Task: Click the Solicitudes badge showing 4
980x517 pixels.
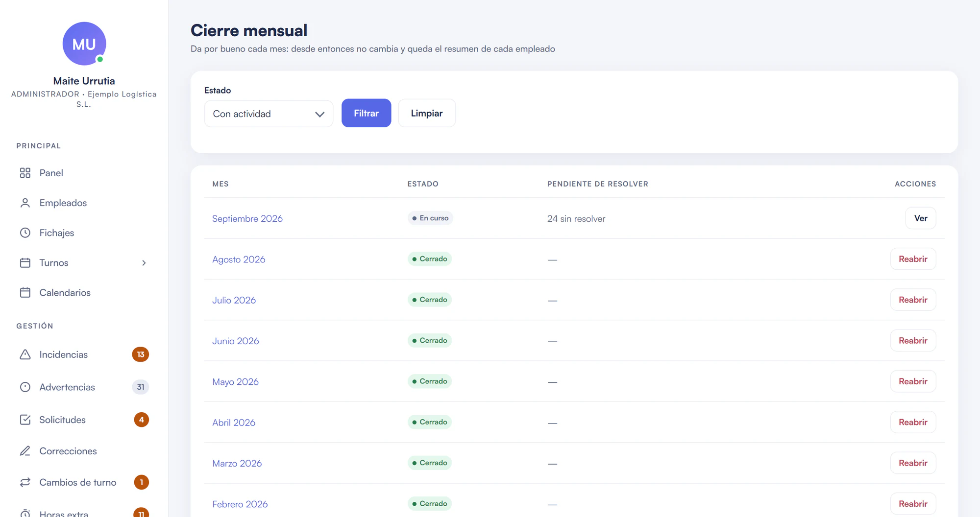Action: coord(142,420)
